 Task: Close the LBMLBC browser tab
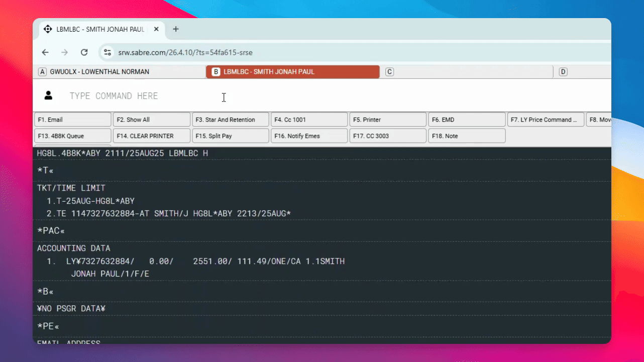pos(156,29)
